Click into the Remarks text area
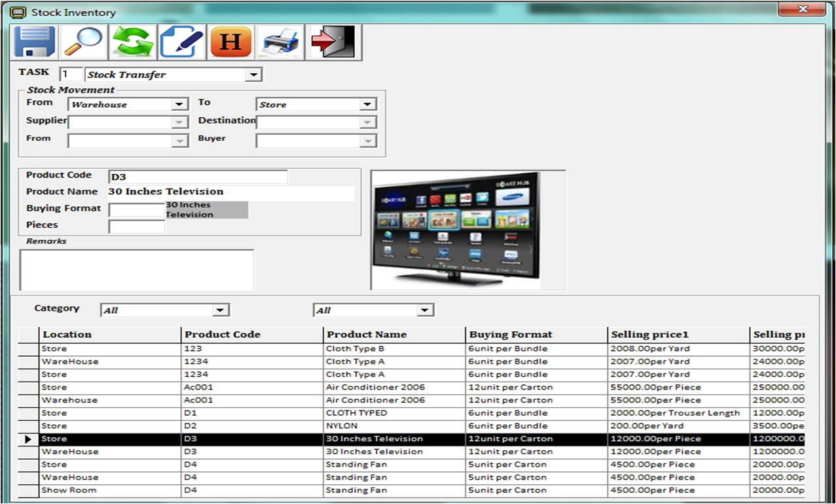This screenshot has height=504, width=836. coord(137,270)
